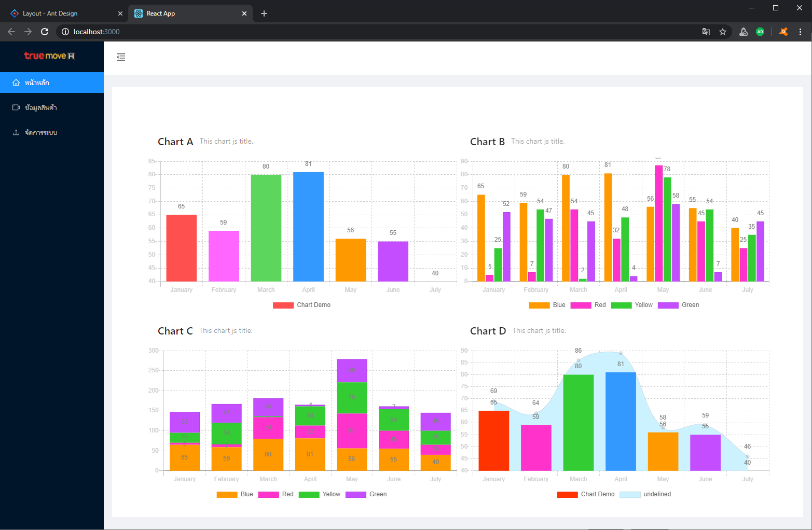This screenshot has width=812, height=530.
Task: Toggle Yellow dataset in Chart C legend
Action: (x=320, y=494)
